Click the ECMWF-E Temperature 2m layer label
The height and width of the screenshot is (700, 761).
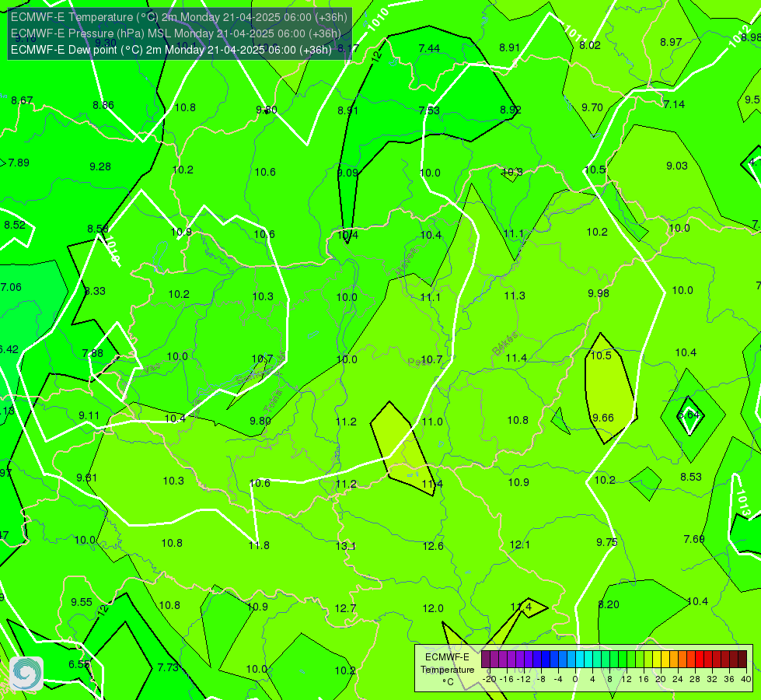click(179, 17)
